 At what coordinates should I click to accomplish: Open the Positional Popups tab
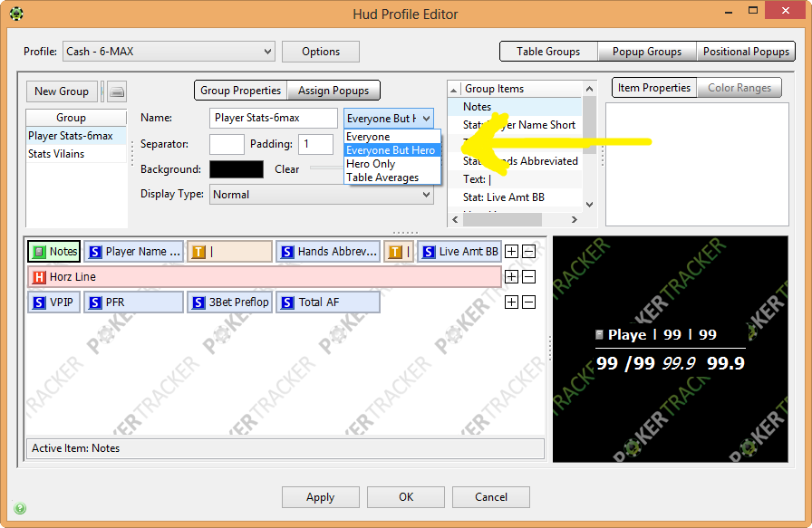(746, 52)
